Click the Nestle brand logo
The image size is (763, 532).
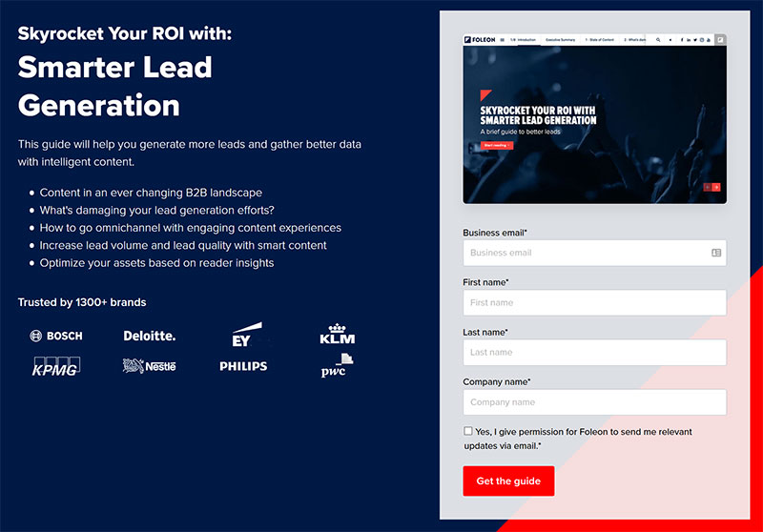click(x=150, y=365)
